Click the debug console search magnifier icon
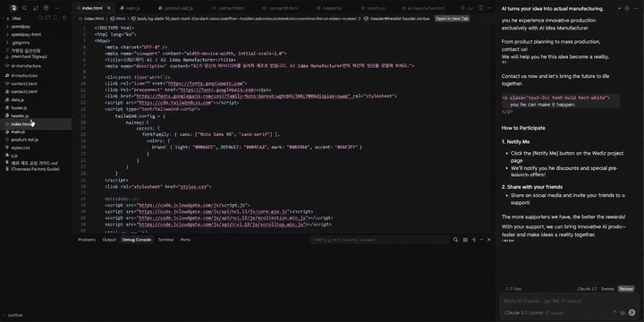This screenshot has width=644, height=322. coord(455,240)
